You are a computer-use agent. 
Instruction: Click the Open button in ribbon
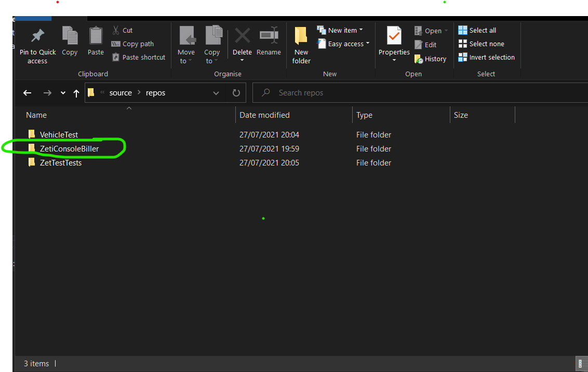click(428, 31)
